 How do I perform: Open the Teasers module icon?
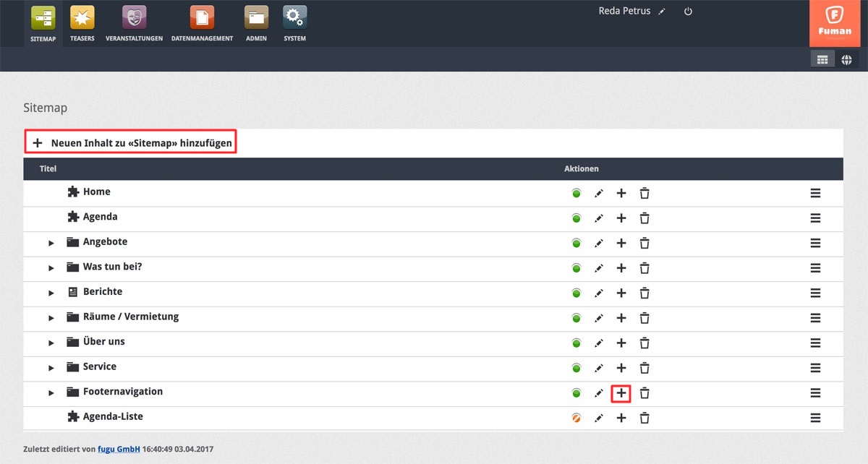[x=82, y=17]
